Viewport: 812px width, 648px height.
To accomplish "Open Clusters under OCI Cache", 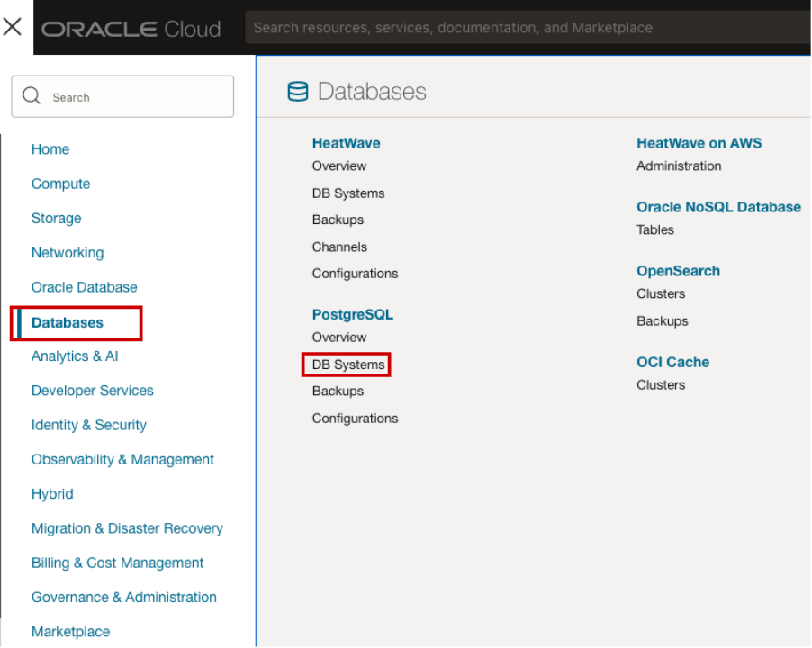I will (662, 385).
